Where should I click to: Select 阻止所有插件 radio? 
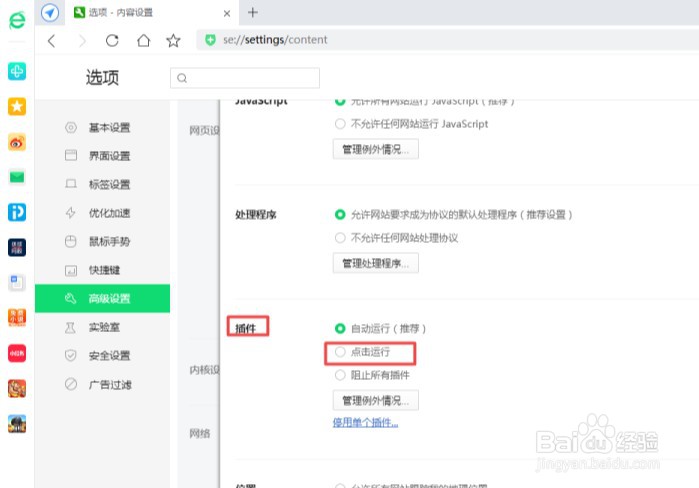click(x=340, y=375)
